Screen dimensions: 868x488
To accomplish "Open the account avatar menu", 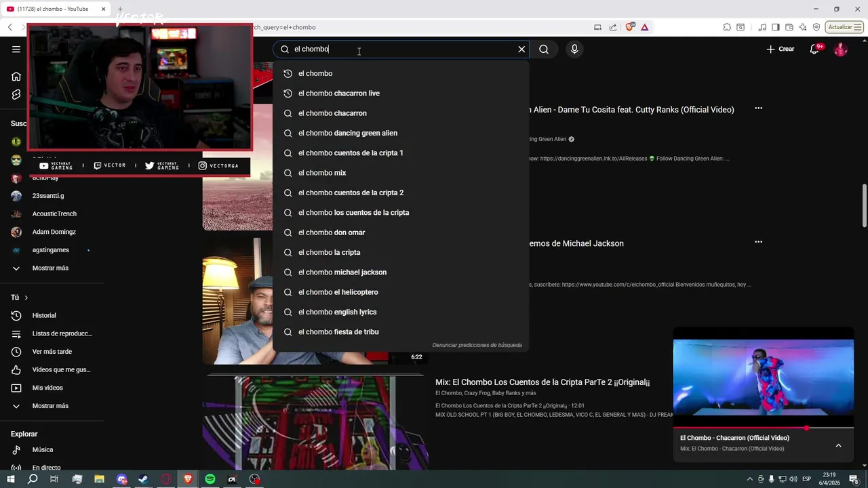I will point(841,49).
